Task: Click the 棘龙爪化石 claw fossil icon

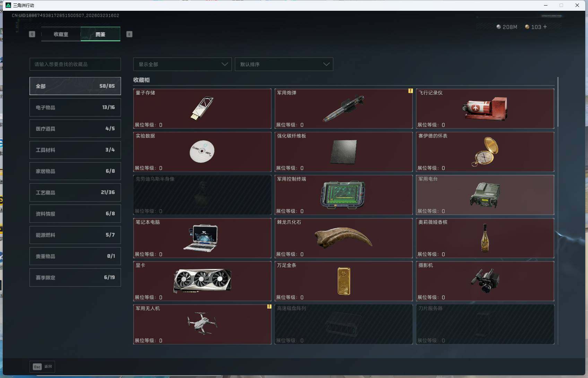Action: (344, 237)
